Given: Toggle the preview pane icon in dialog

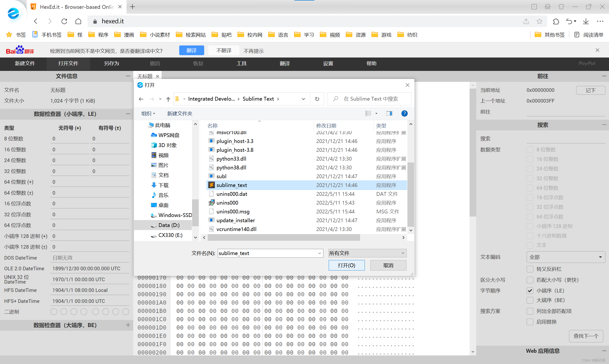Looking at the screenshot, I should (x=389, y=113).
